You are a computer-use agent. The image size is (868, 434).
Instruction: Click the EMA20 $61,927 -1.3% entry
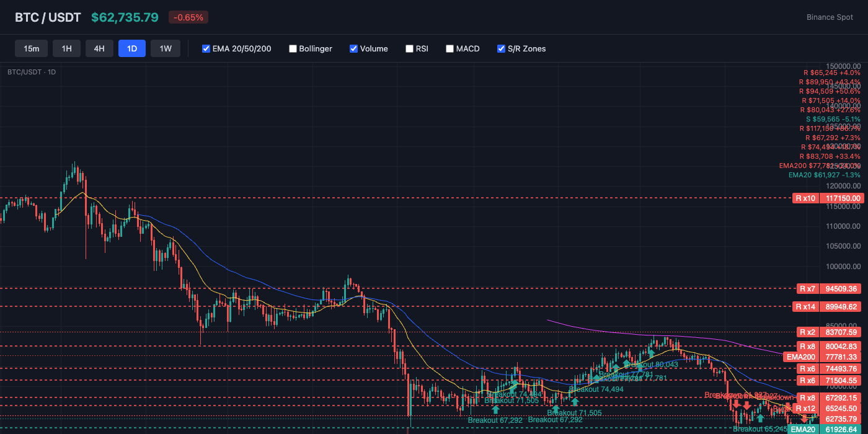825,175
